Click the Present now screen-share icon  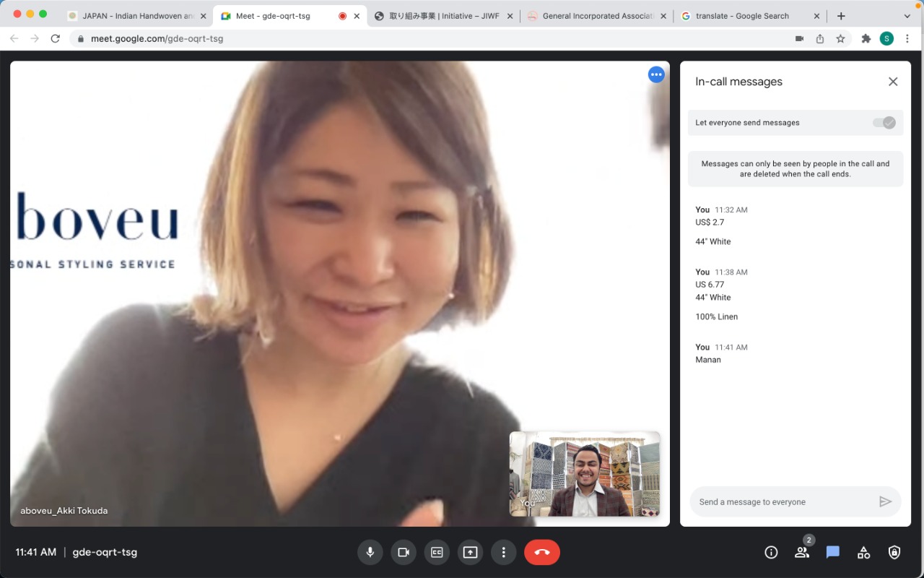tap(470, 552)
